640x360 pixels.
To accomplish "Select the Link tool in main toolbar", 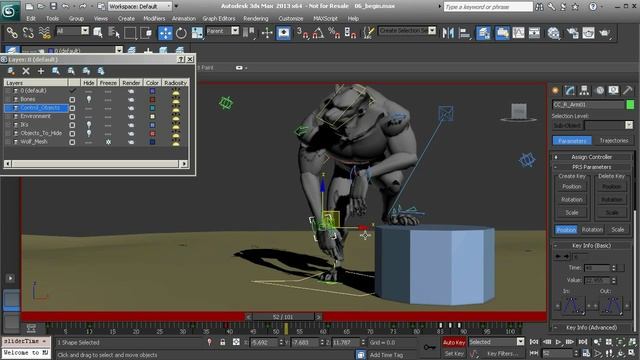I will (12, 33).
